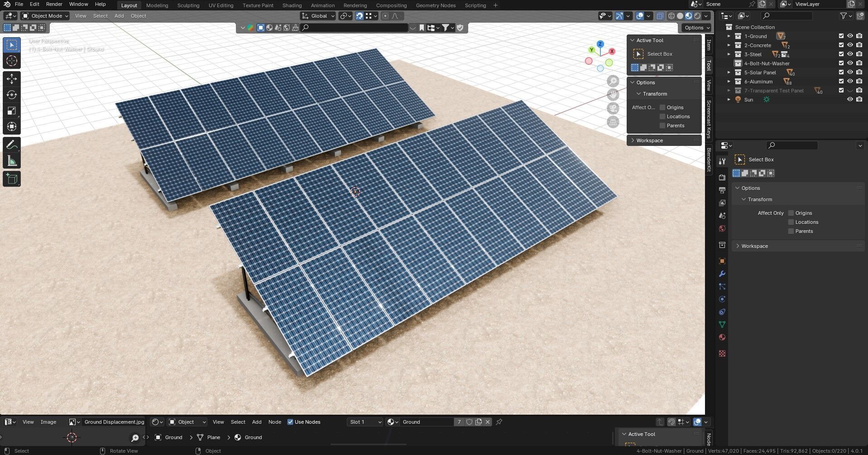The height and width of the screenshot is (455, 868).
Task: Click Node menu in node editor
Action: tap(275, 422)
